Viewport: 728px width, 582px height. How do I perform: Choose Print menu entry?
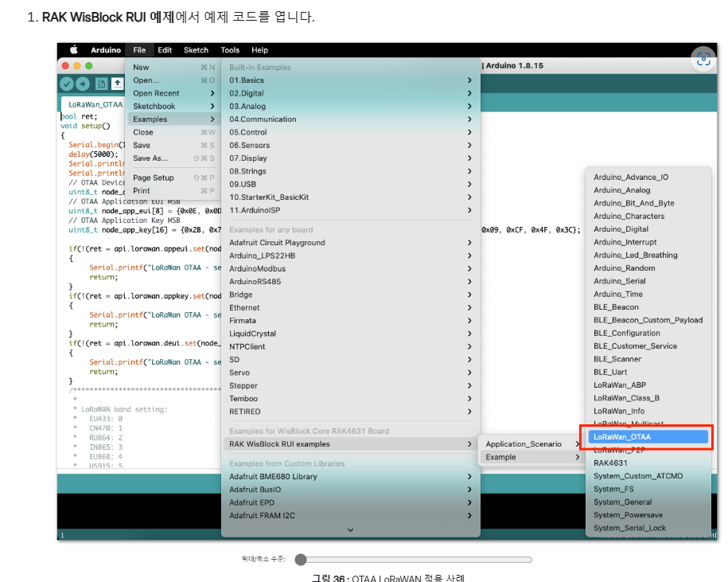(x=173, y=191)
